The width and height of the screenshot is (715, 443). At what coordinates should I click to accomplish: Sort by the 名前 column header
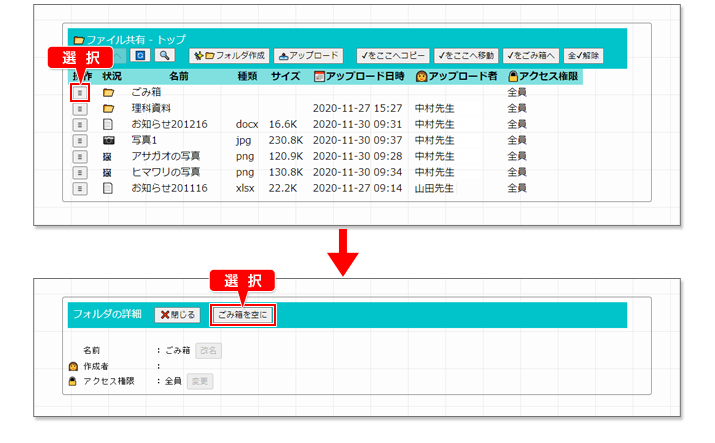coord(179,76)
